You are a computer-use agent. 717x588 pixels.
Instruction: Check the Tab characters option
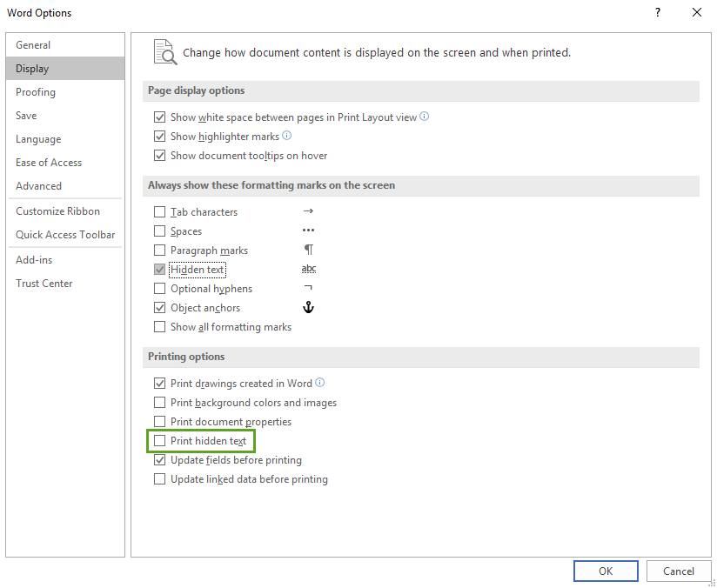[159, 212]
